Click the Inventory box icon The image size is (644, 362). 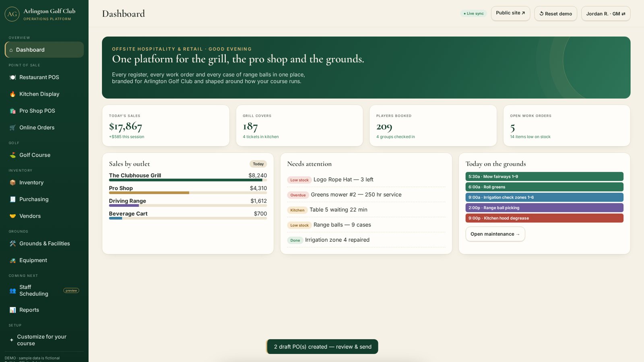pyautogui.click(x=12, y=183)
